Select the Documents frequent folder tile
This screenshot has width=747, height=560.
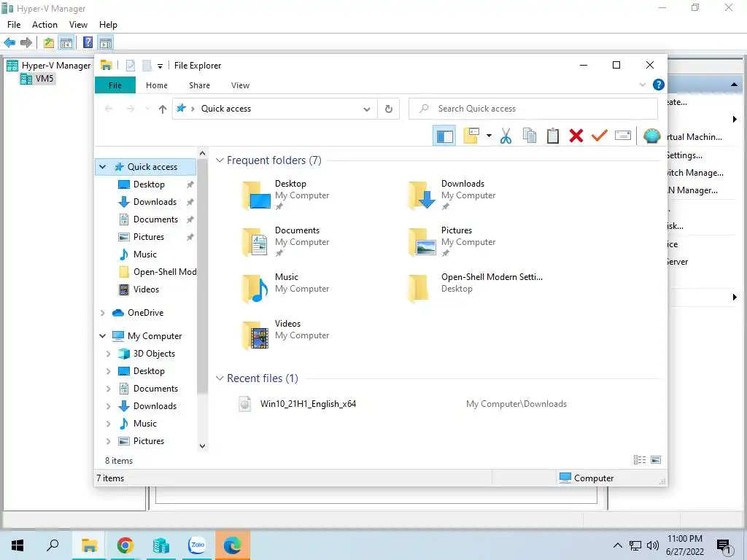click(286, 242)
